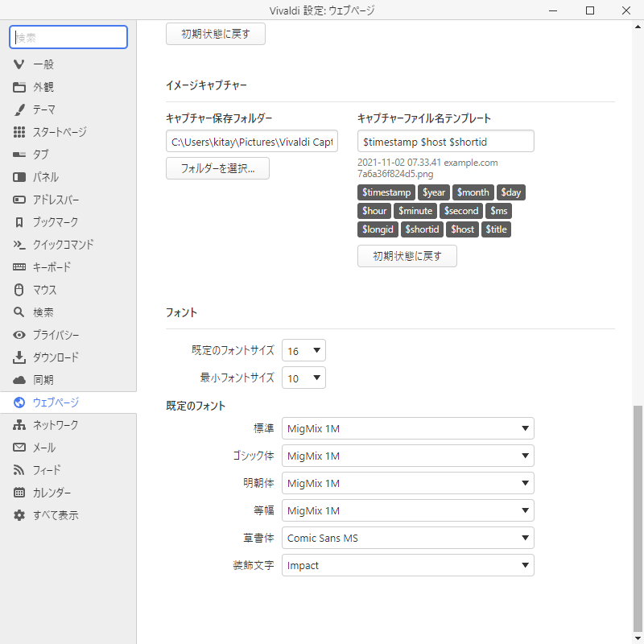Click the キーボード keyboard icon
This screenshot has width=644, height=644.
(19, 267)
